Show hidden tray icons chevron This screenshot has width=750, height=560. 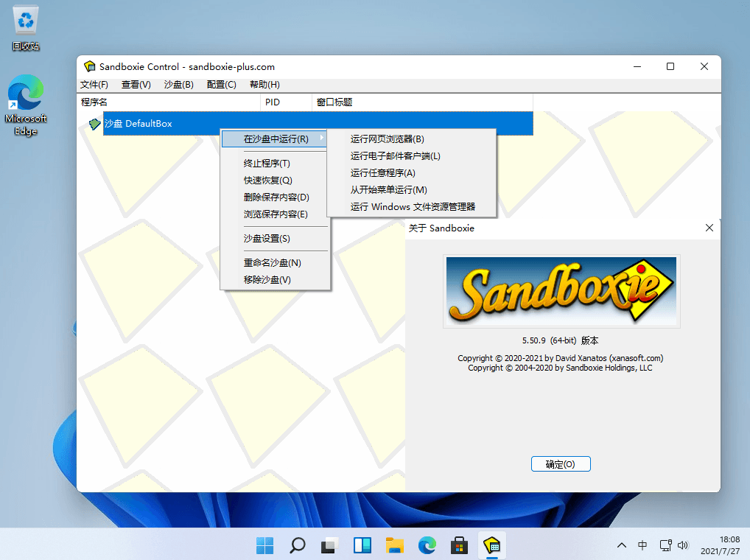click(x=621, y=545)
